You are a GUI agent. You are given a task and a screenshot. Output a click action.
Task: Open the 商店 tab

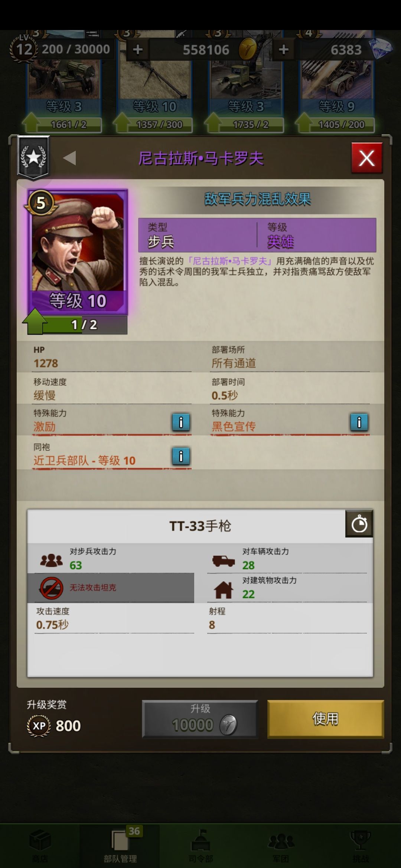click(x=40, y=846)
